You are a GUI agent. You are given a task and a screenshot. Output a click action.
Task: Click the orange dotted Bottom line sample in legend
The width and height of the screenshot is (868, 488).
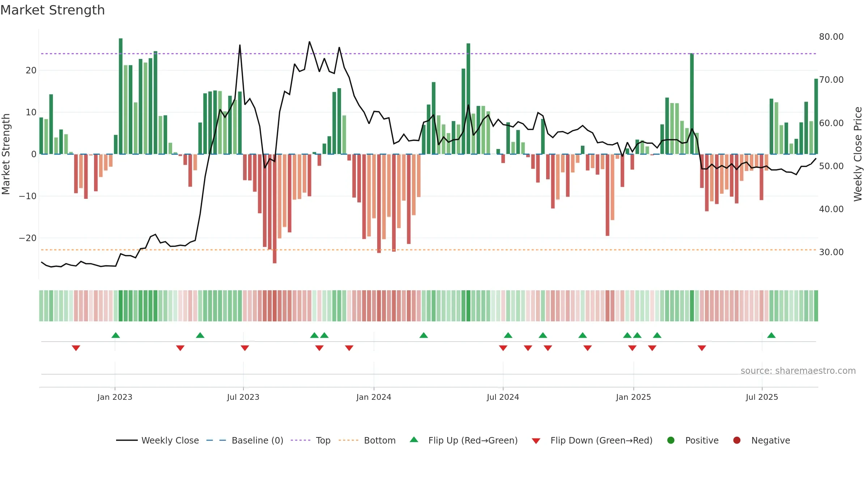coord(349,440)
